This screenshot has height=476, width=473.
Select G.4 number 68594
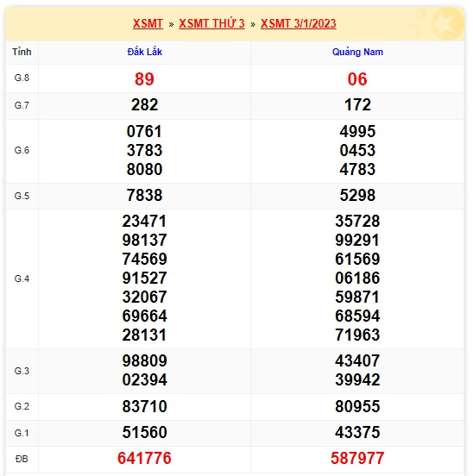[357, 316]
